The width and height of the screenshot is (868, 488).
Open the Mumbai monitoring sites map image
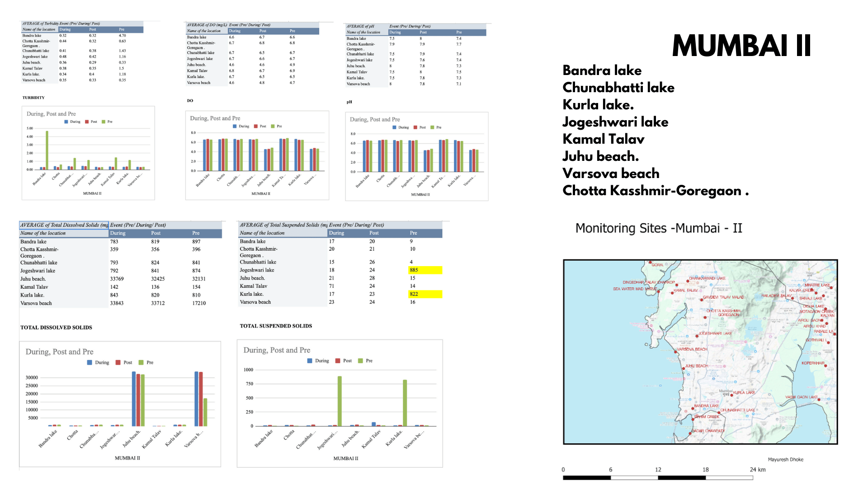tap(700, 352)
